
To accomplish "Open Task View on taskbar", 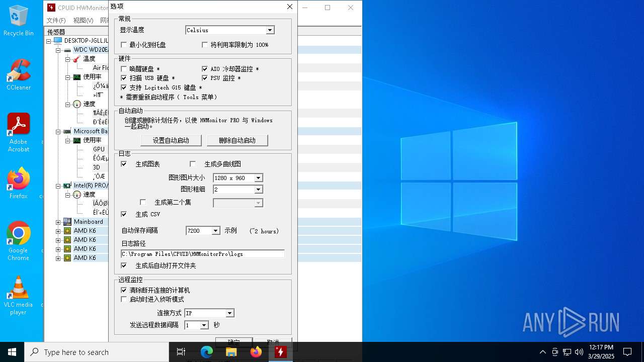I will coord(181,352).
